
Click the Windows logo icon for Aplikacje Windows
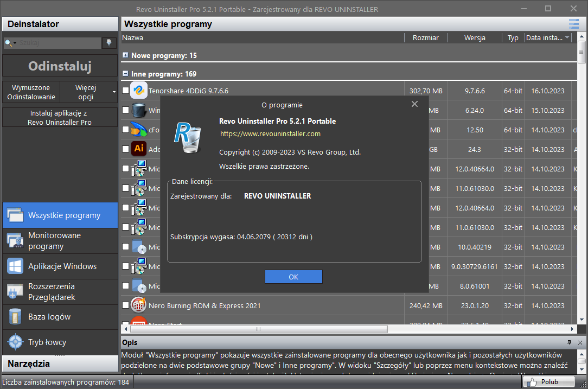[x=15, y=266]
